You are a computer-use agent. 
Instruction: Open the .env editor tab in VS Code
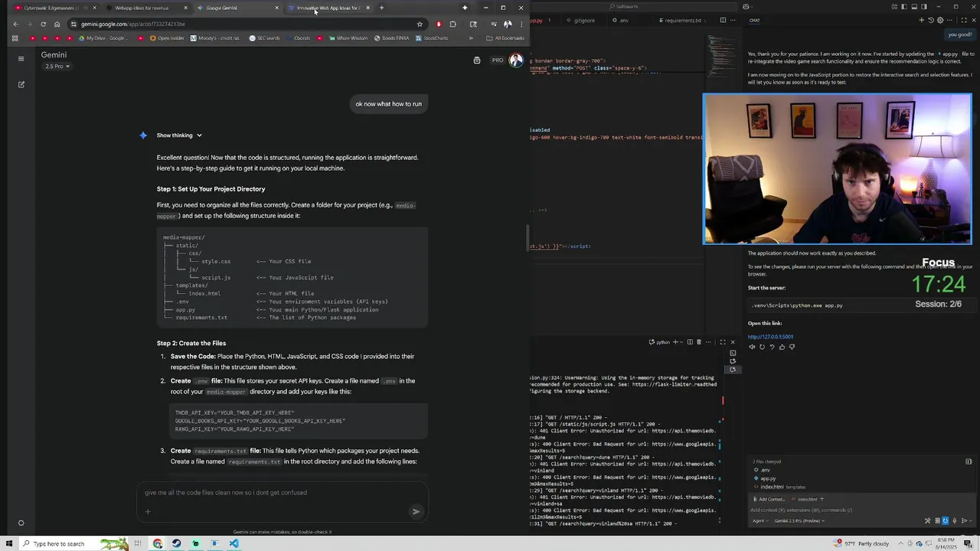pyautogui.click(x=621, y=21)
